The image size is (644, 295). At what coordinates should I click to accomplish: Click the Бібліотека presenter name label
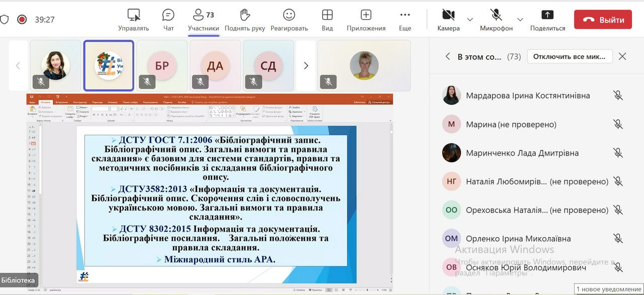point(18,280)
